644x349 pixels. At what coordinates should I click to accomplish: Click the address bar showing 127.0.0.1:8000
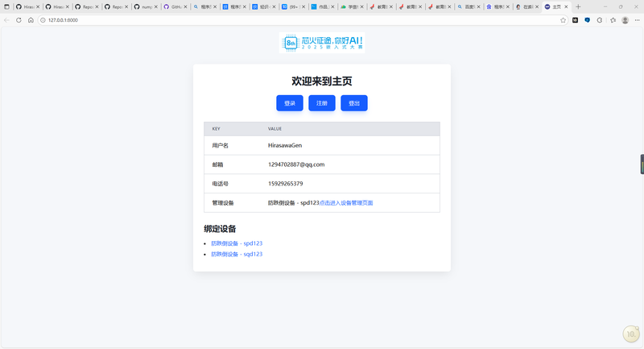pyautogui.click(x=302, y=20)
